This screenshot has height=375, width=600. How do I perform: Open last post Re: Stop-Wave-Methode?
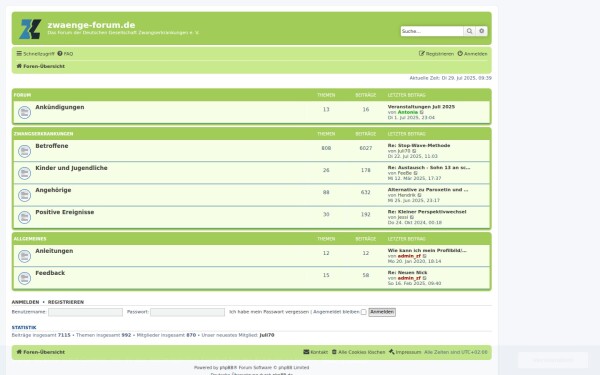click(419, 145)
